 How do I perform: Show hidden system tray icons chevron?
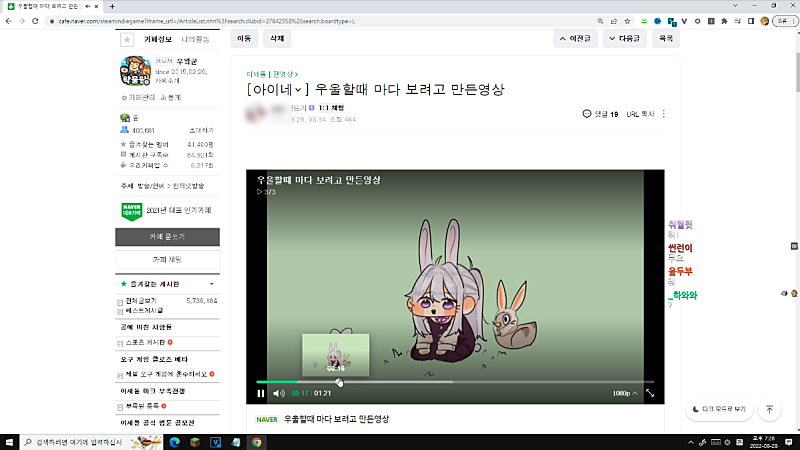pos(691,442)
